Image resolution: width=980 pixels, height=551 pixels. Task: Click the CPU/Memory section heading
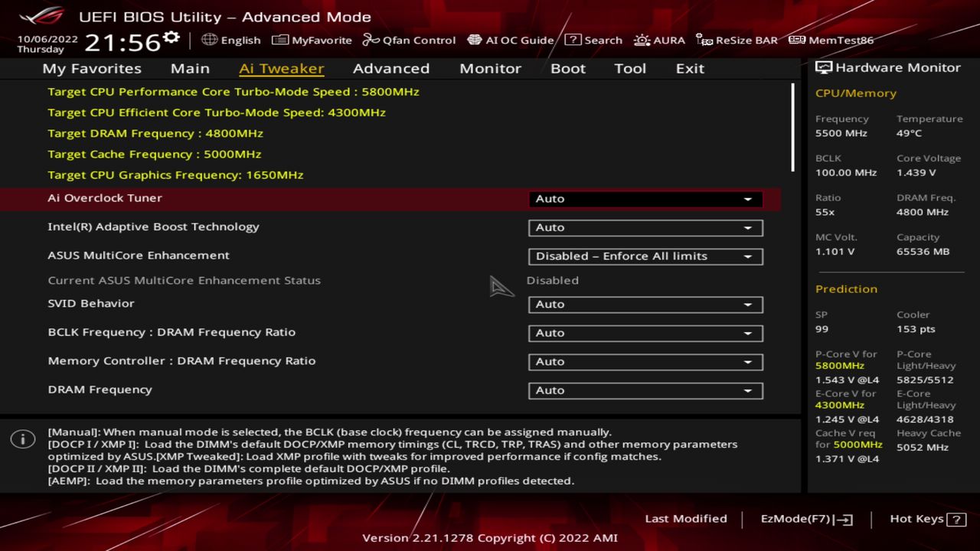856,93
